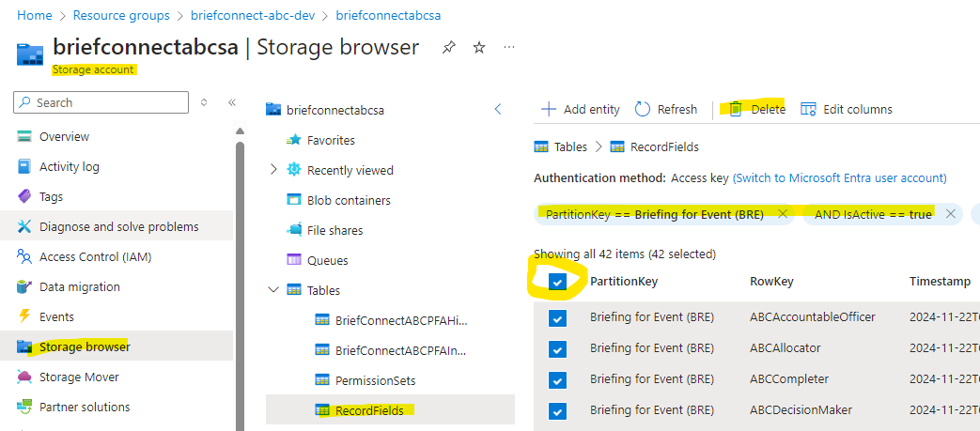Click the Data migration icon
980x431 pixels.
(24, 286)
